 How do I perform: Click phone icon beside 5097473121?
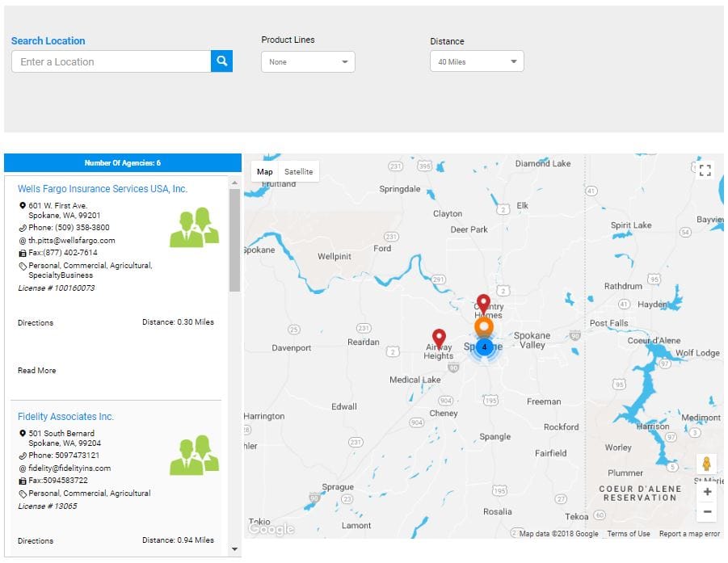tap(23, 456)
